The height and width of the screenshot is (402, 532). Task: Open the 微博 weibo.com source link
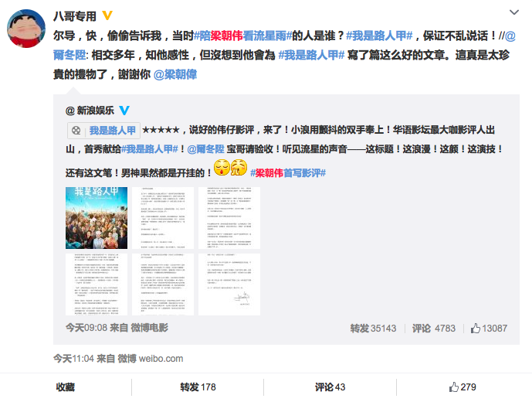[x=151, y=359]
